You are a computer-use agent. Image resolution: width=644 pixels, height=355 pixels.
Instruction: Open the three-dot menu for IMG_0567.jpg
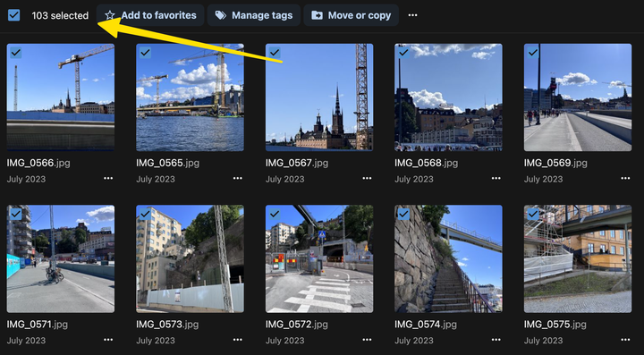click(367, 179)
